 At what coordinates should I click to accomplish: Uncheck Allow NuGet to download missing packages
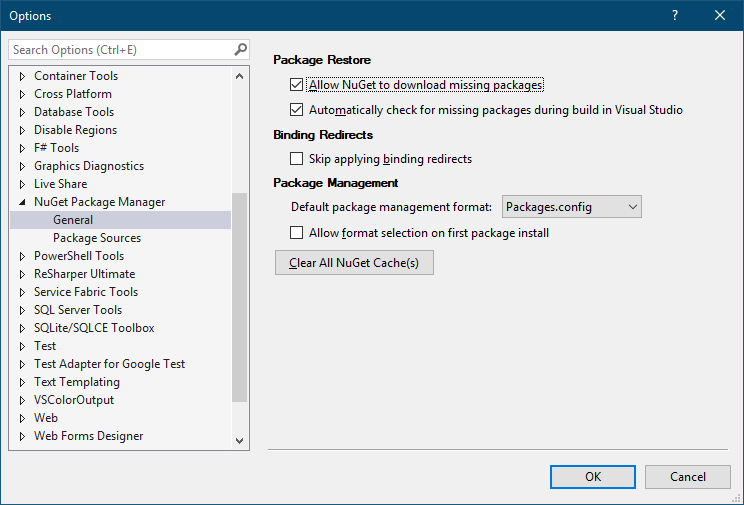tap(297, 84)
